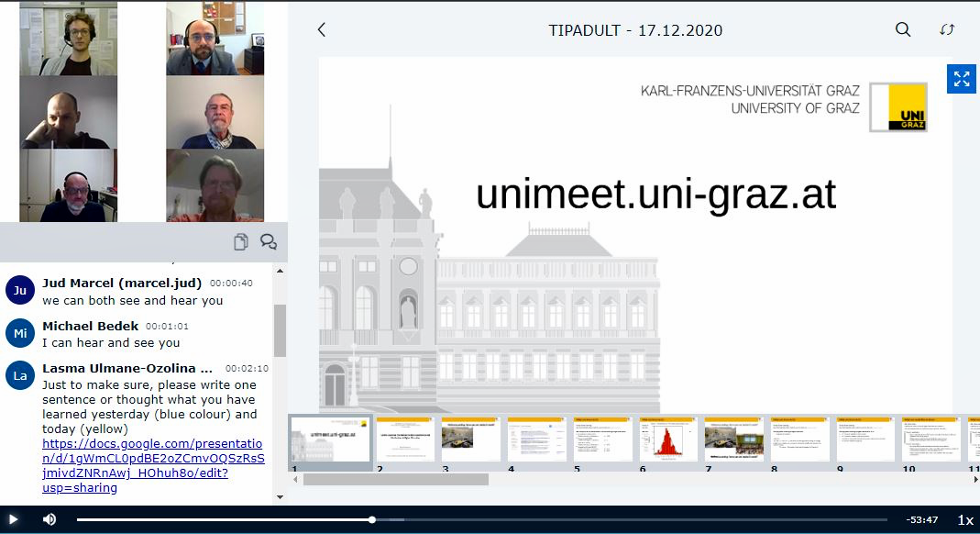Viewport: 980px width, 534px height.
Task: Open the search magnifier icon
Action: point(902,29)
